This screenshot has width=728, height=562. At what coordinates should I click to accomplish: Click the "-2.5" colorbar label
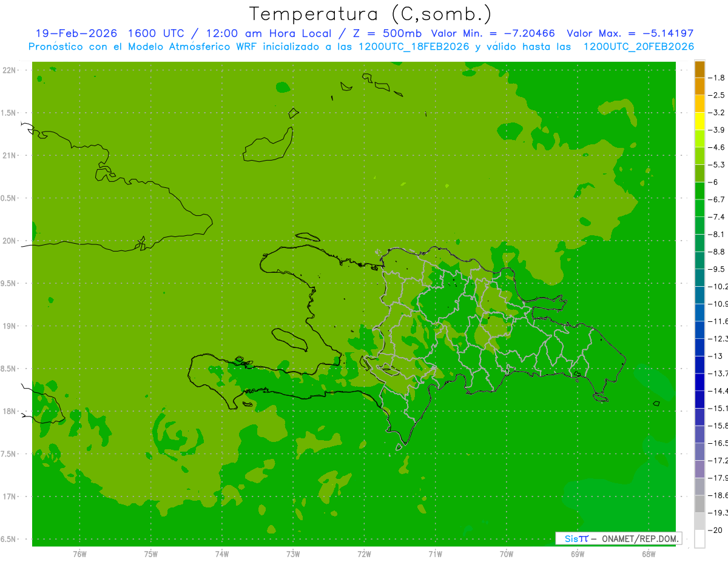pyautogui.click(x=716, y=95)
